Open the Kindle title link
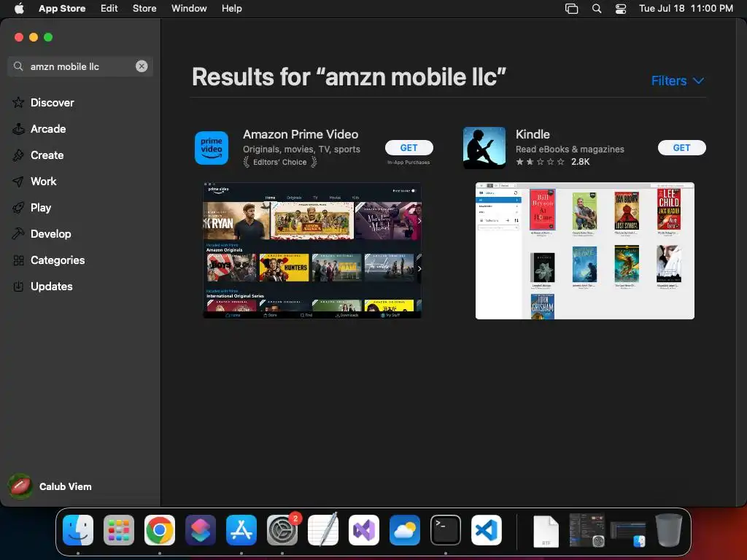Viewport: 747px width, 560px height. [533, 134]
